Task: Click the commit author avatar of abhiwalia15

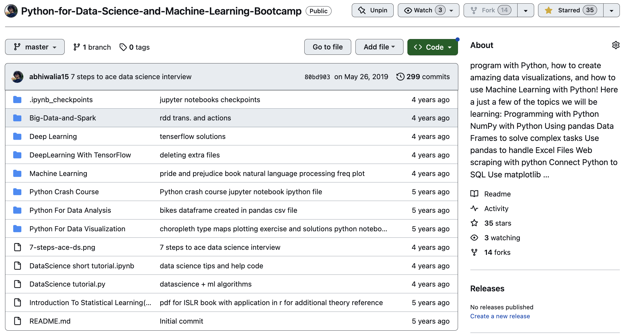Action: pos(17,77)
